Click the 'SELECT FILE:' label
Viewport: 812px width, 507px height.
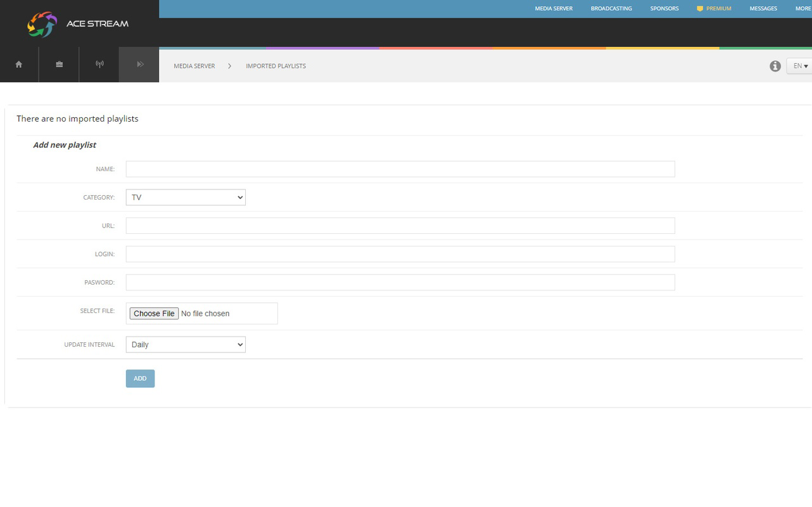[98, 311]
